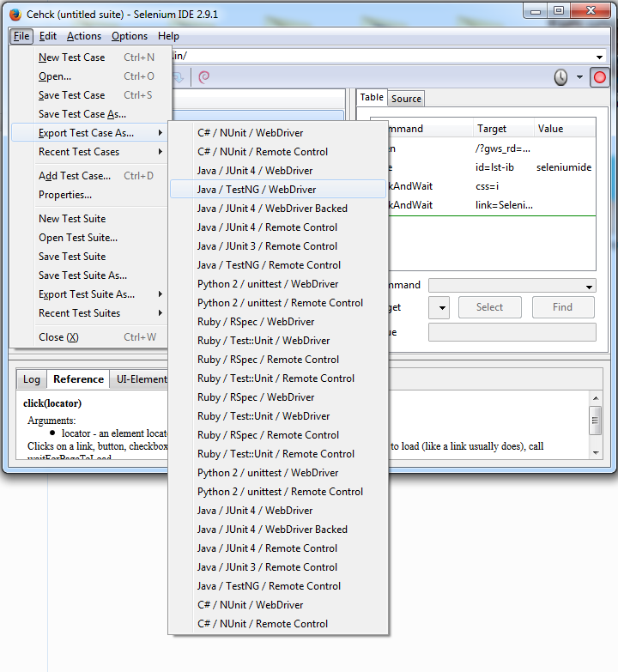Click the rollup swirl icon
The image size is (618, 672).
pyautogui.click(x=204, y=77)
